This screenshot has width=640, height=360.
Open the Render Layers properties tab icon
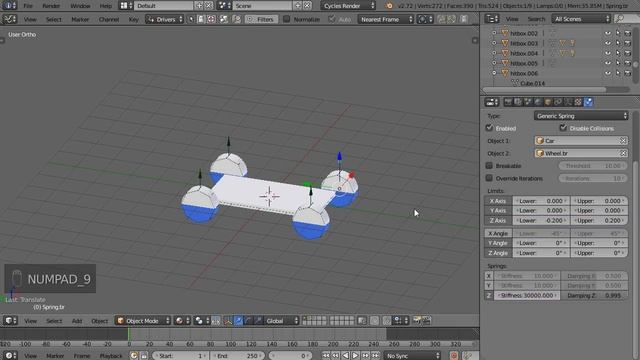518,102
